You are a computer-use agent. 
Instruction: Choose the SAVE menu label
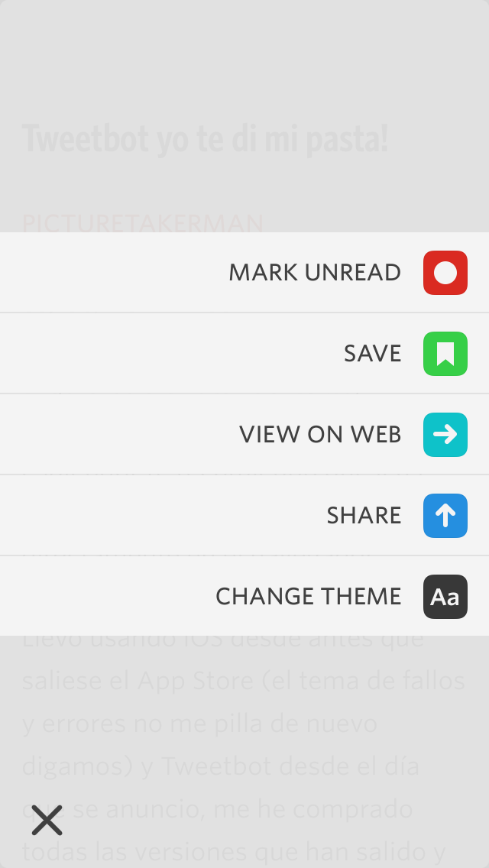[372, 354]
